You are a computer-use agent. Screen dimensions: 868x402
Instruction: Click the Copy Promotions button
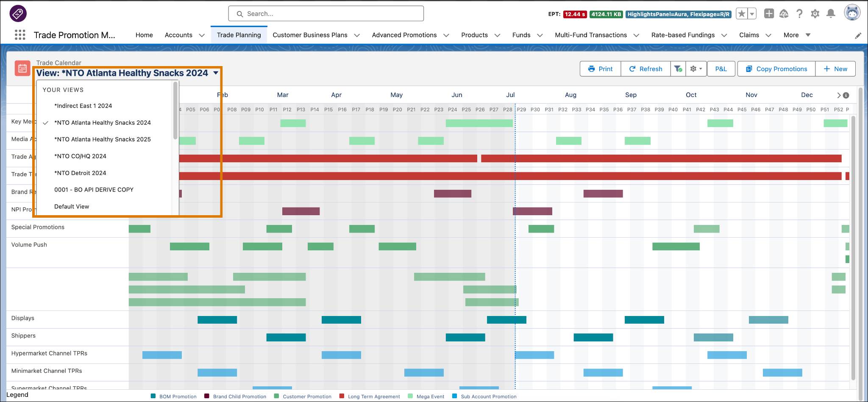coord(776,69)
